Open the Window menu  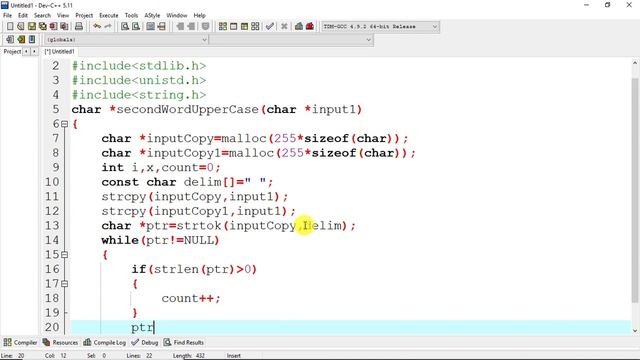[x=177, y=16]
